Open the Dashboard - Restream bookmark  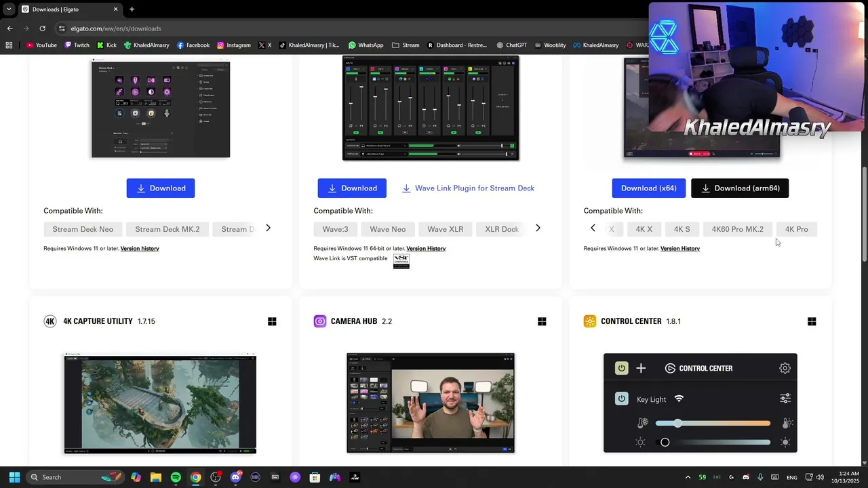(x=457, y=45)
